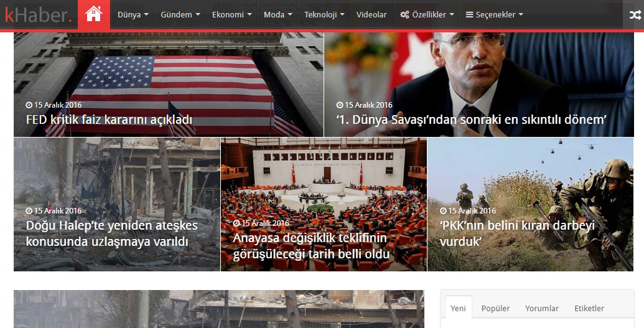Click '15 Aralık 2016' date on Anayasa article
Screen dimensions: 644x328
(265, 223)
